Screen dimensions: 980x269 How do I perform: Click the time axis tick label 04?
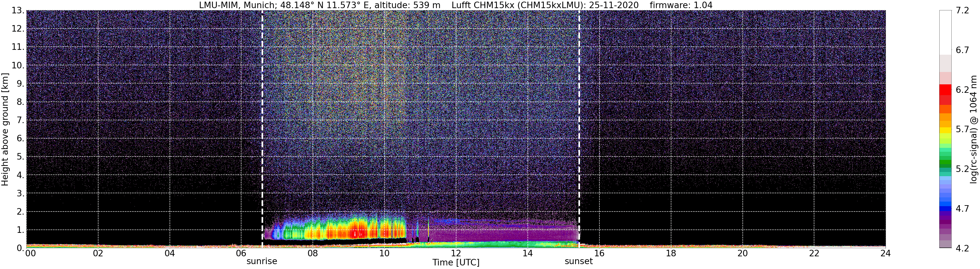[x=170, y=253]
